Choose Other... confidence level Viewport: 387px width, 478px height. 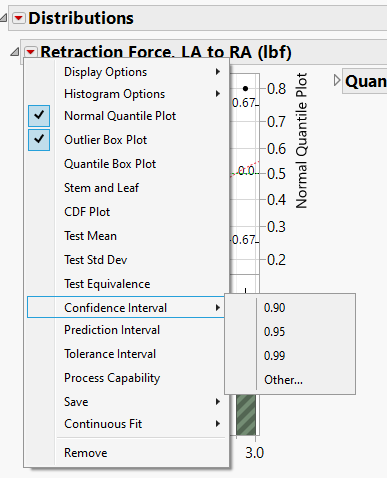[290, 380]
